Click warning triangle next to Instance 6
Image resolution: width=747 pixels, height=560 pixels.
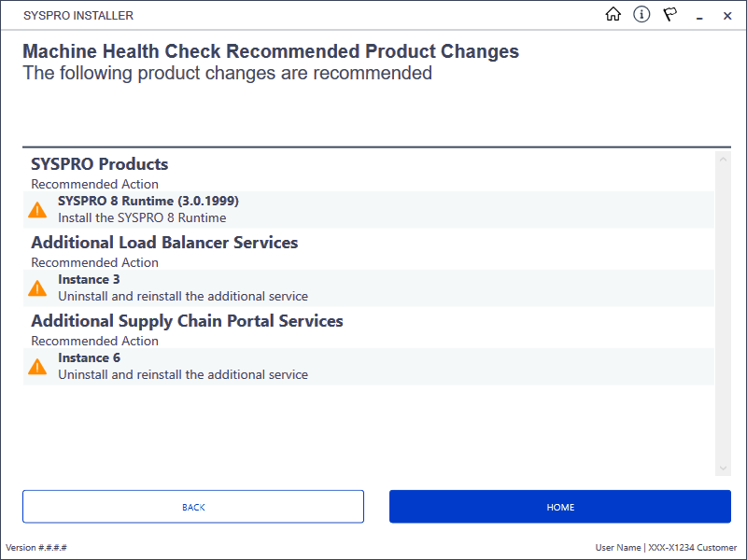point(37,367)
